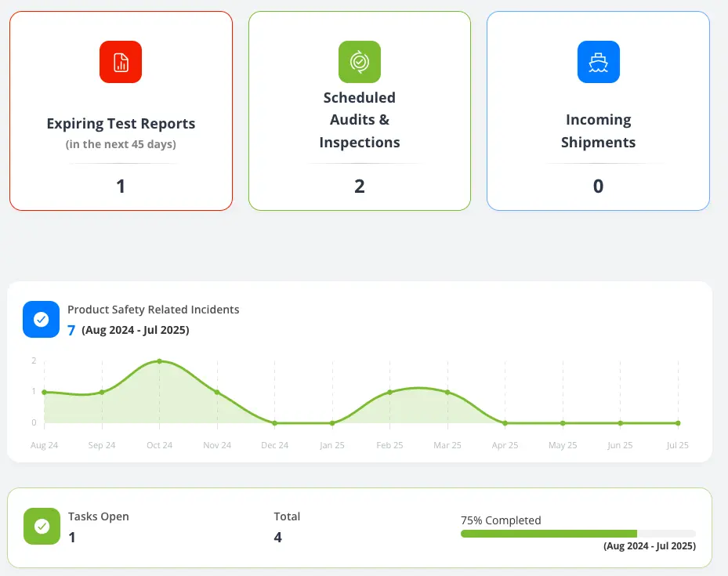
Task: Click the green Scheduled Audits & Inspections icon
Action: pyautogui.click(x=359, y=62)
